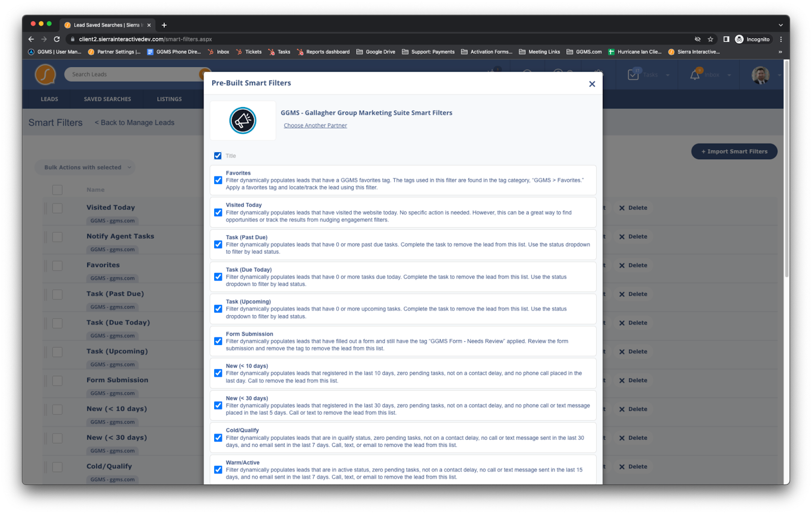Open a new browser tab
812x514 pixels.
(x=164, y=25)
